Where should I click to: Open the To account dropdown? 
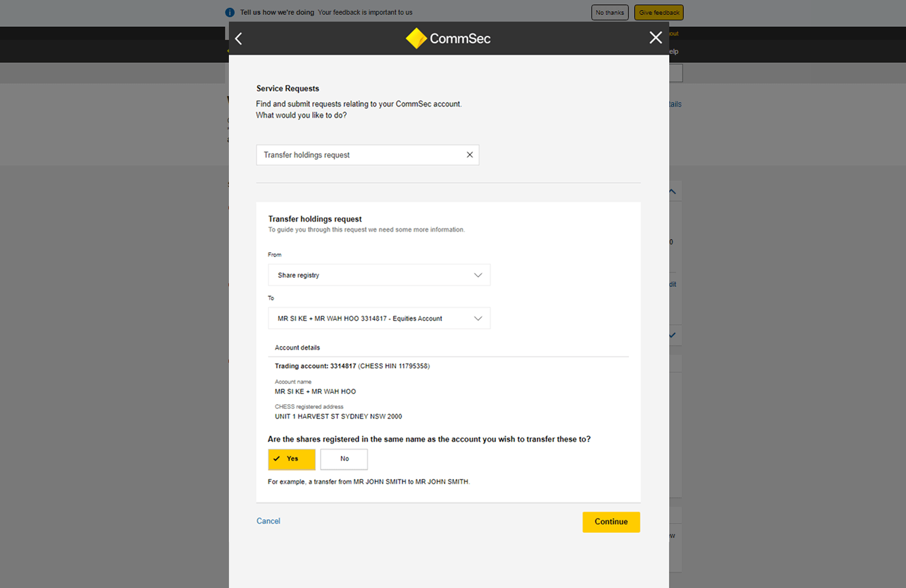click(379, 319)
